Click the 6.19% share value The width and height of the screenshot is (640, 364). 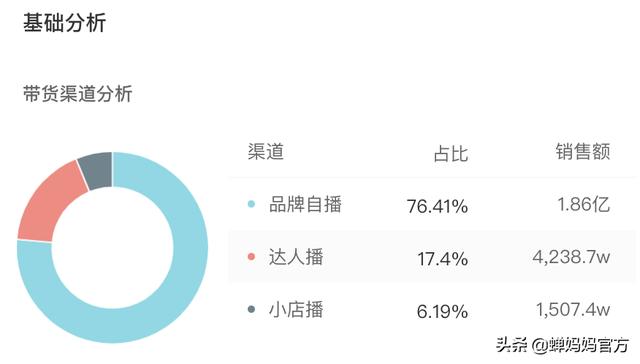click(x=442, y=312)
